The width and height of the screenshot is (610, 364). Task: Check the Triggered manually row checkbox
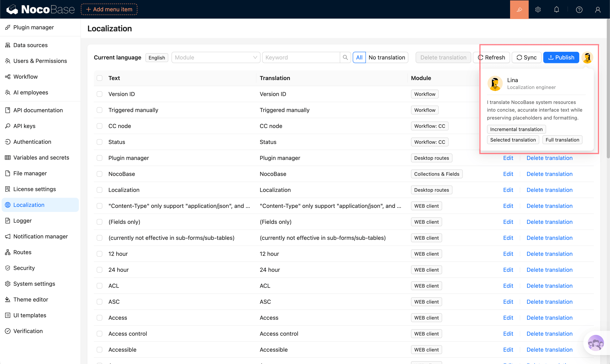pyautogui.click(x=99, y=110)
